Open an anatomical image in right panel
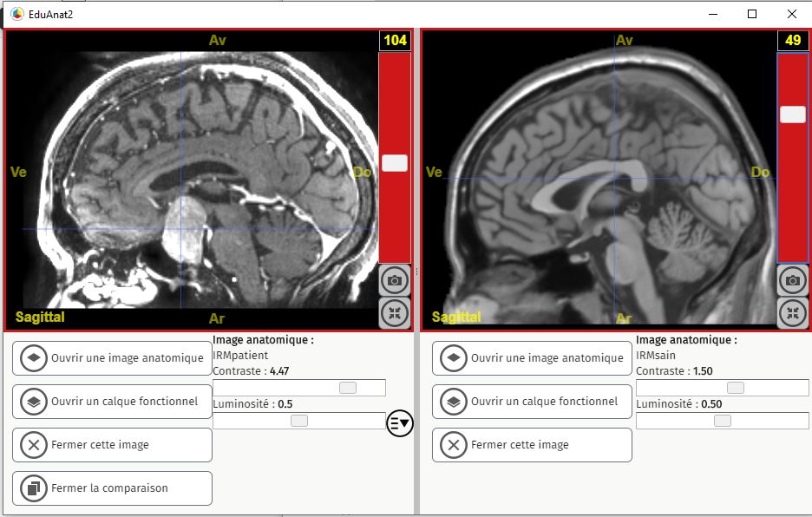This screenshot has height=517, width=812. click(x=532, y=357)
